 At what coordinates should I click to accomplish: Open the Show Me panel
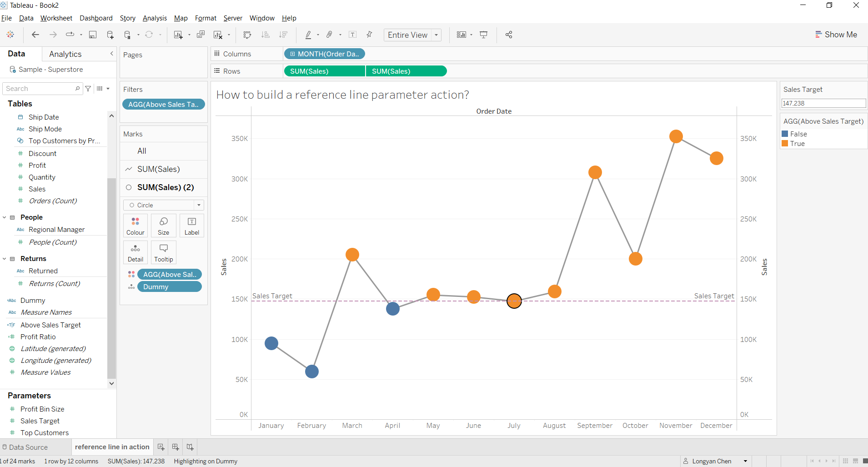[837, 35]
